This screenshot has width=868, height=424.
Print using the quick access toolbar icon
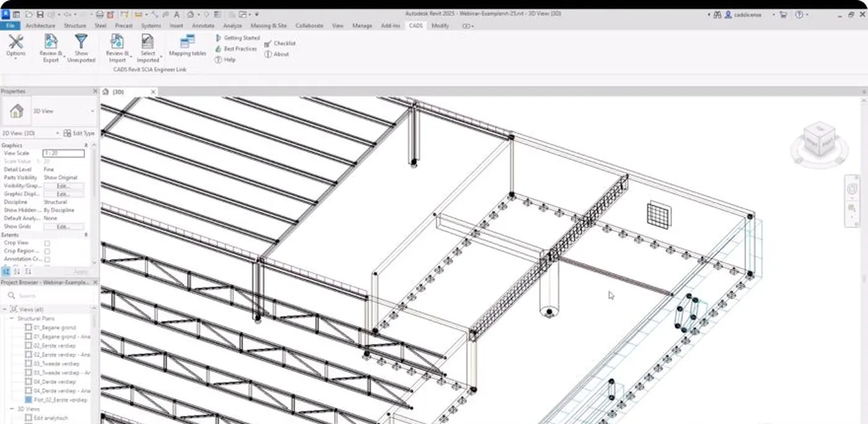tap(100, 14)
